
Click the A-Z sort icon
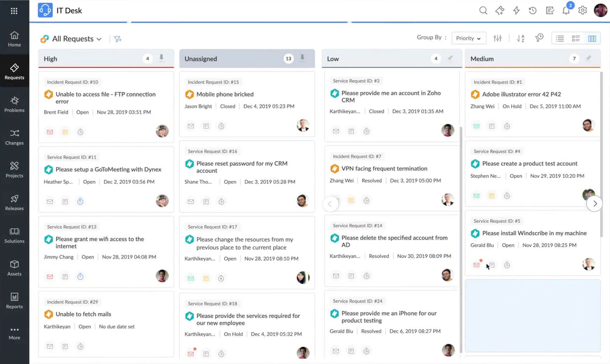521,38
